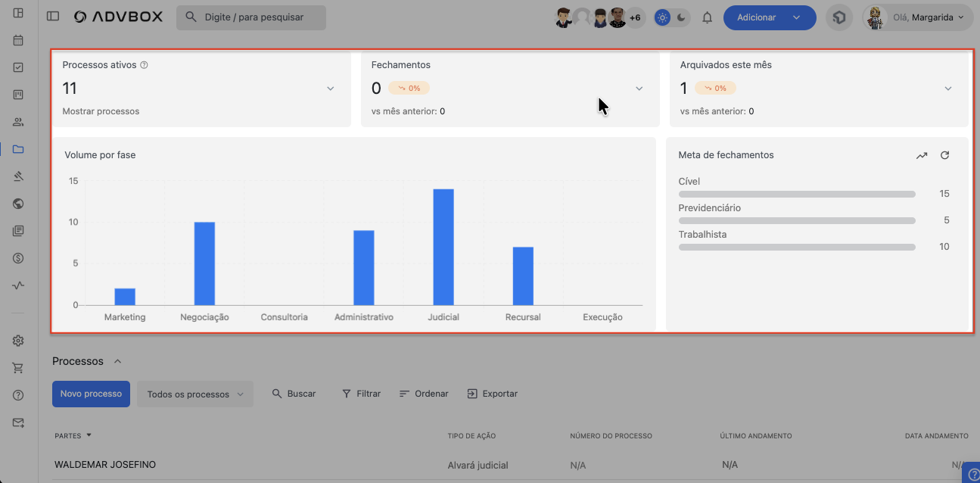This screenshot has height=483, width=980.
Task: Select light mode sun toggle
Action: coord(662,17)
